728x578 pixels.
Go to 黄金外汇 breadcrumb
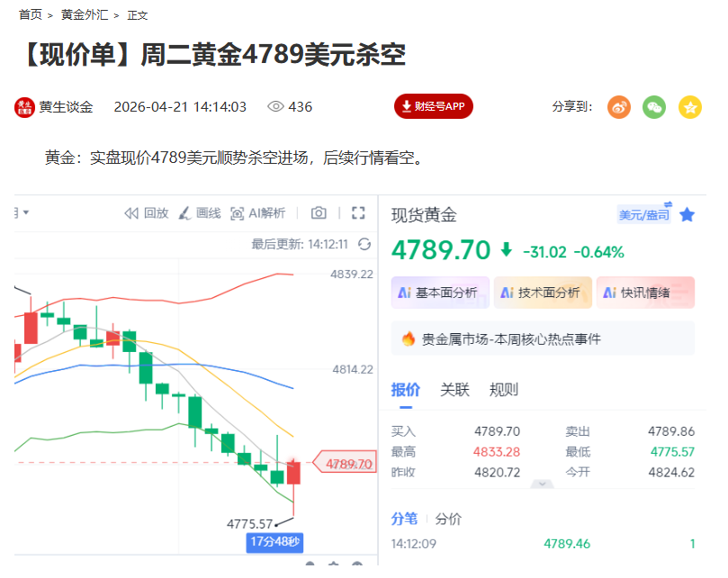point(85,15)
